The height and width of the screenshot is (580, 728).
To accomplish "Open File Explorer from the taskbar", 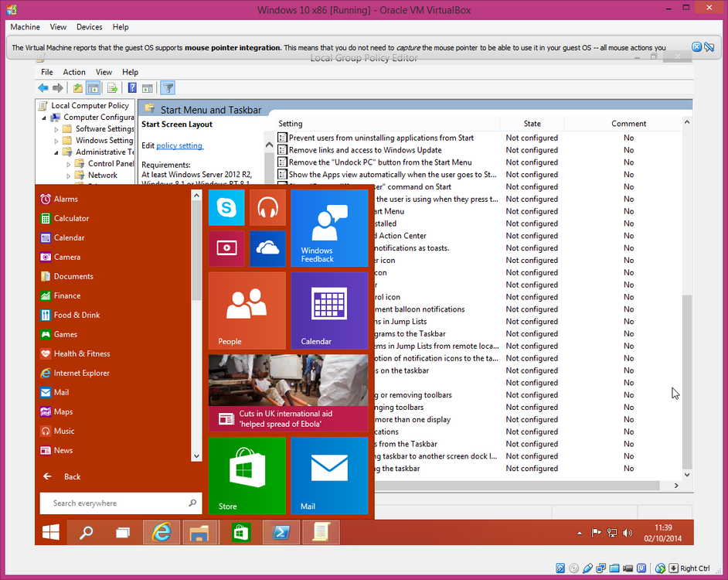I will tap(199, 532).
